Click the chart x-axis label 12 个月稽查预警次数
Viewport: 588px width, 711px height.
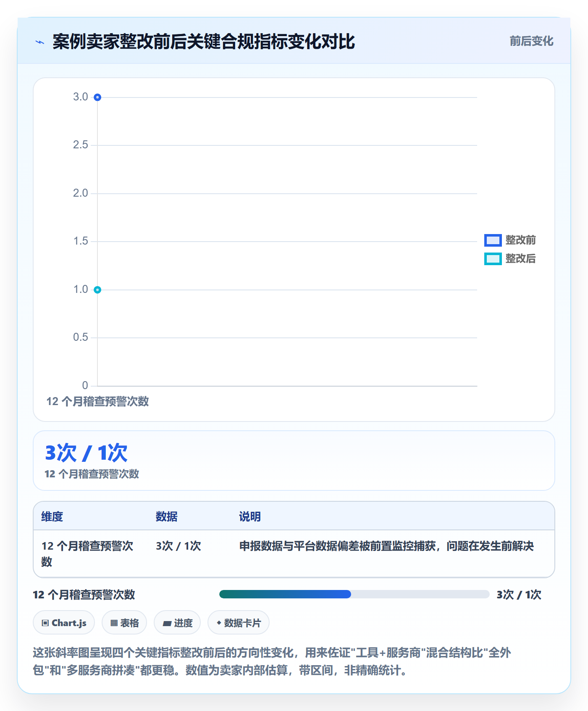[97, 401]
